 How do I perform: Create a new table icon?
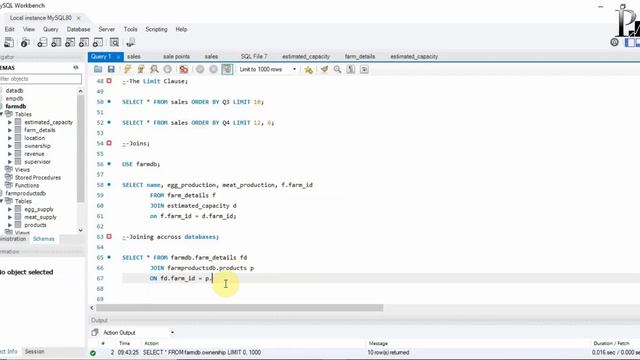pos(56,42)
